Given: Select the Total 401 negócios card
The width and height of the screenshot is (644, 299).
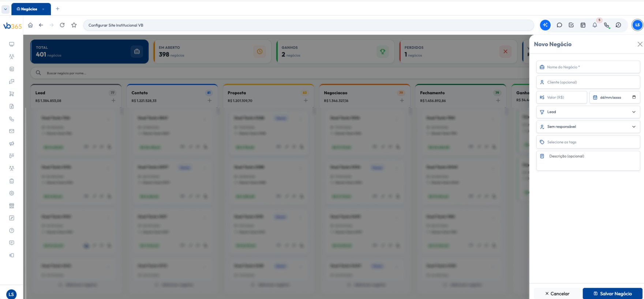Looking at the screenshot, I should [x=89, y=52].
